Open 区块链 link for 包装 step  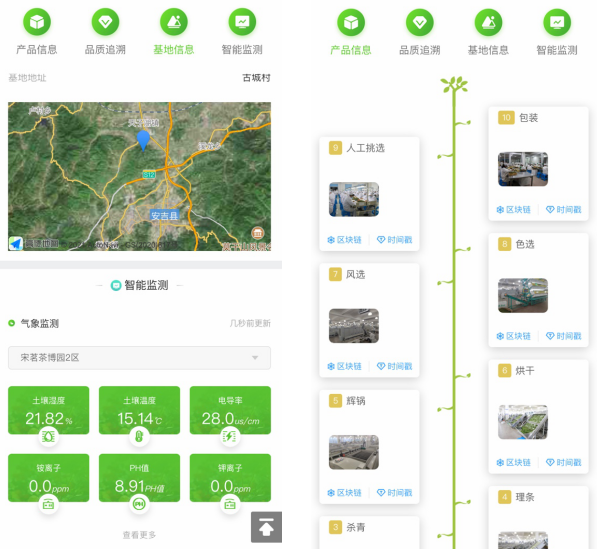tap(514, 210)
